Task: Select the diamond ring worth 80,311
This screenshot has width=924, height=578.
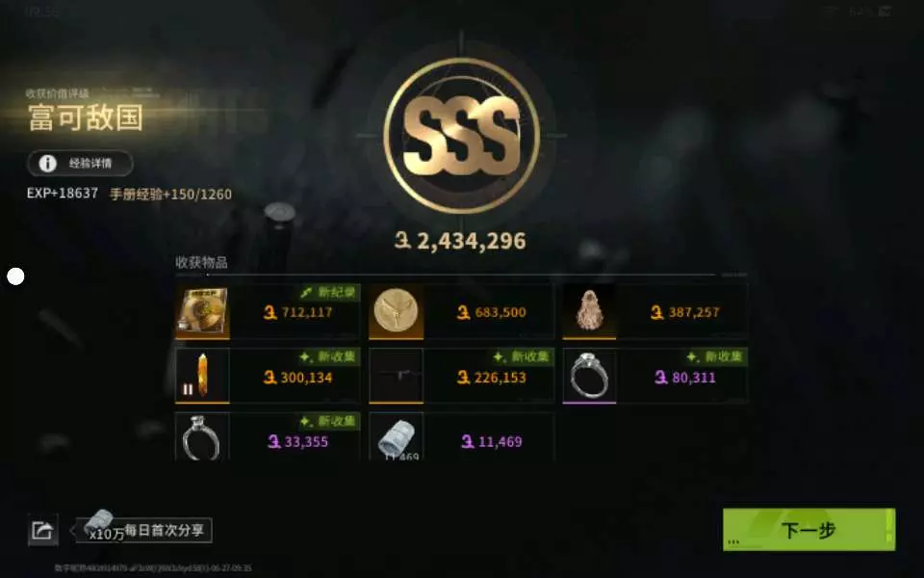Action: pos(589,377)
